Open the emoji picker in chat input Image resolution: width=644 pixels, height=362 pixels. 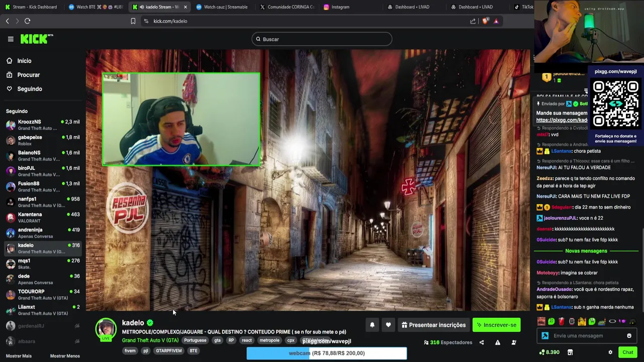click(629, 336)
